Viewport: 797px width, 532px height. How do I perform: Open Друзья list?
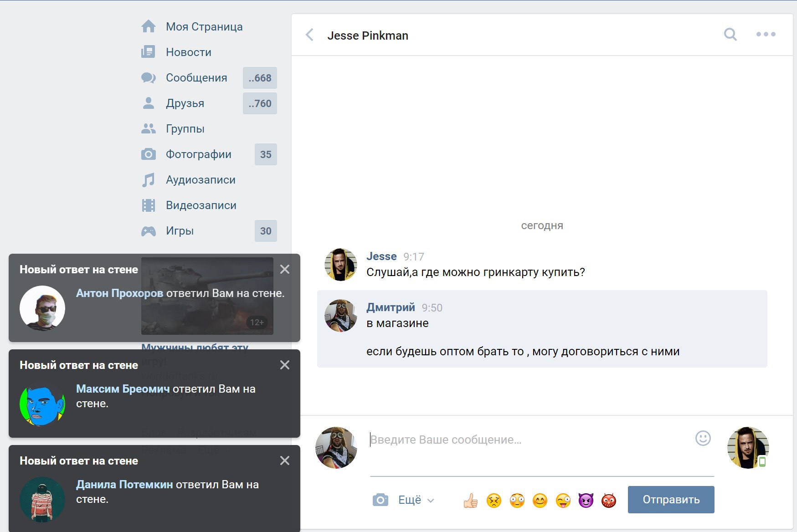click(x=185, y=103)
